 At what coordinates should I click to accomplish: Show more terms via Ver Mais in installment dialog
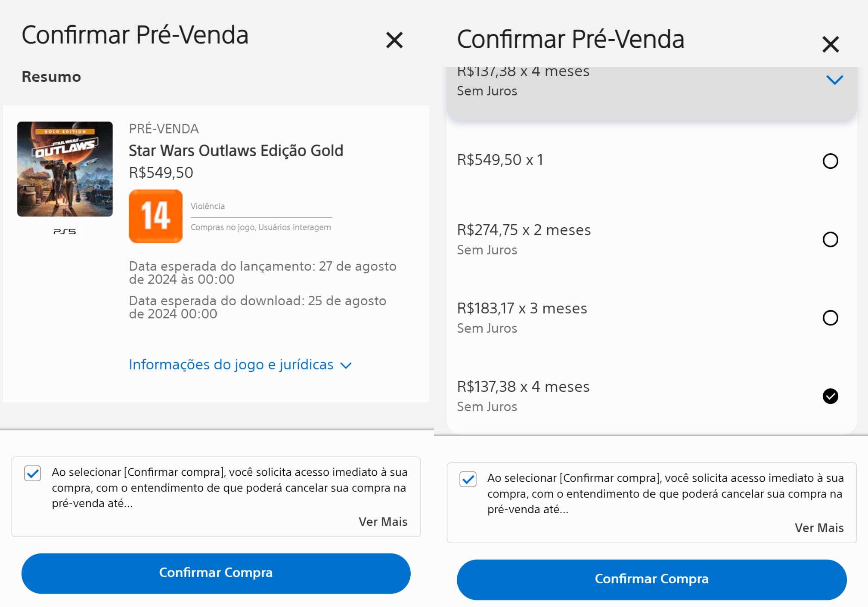[818, 528]
